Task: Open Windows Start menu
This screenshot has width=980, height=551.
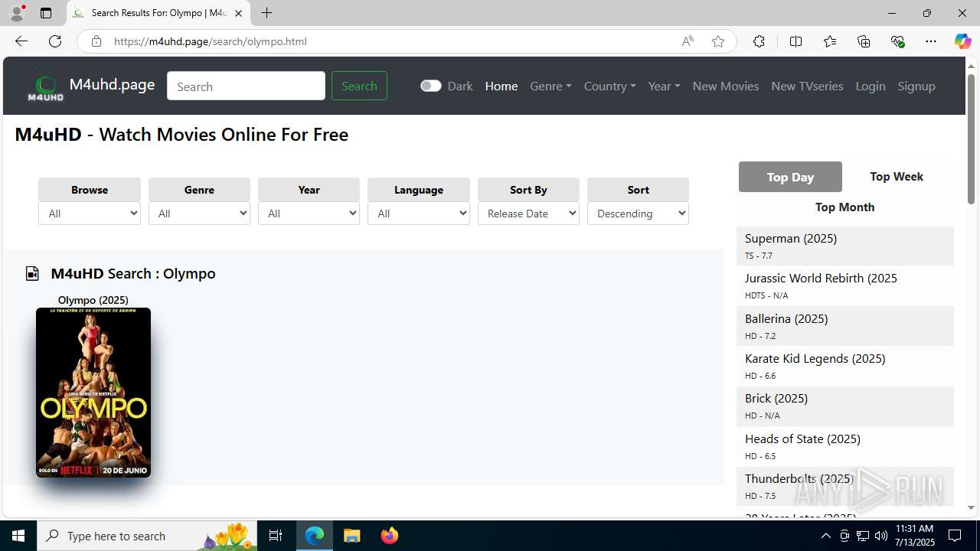Action: pos(18,536)
